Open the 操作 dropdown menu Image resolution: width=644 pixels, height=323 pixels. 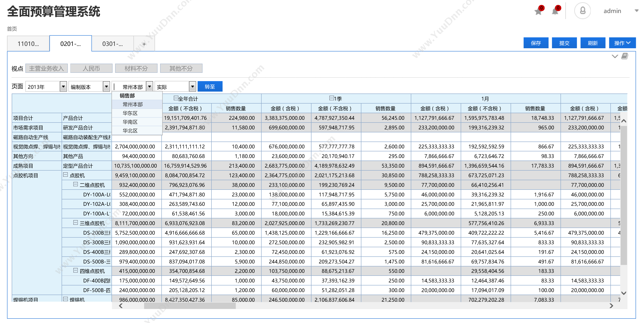622,43
